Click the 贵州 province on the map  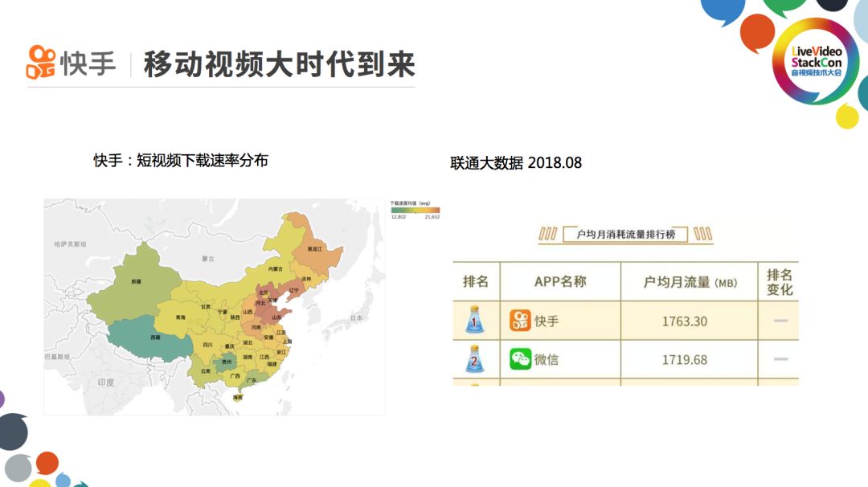pyautogui.click(x=227, y=362)
